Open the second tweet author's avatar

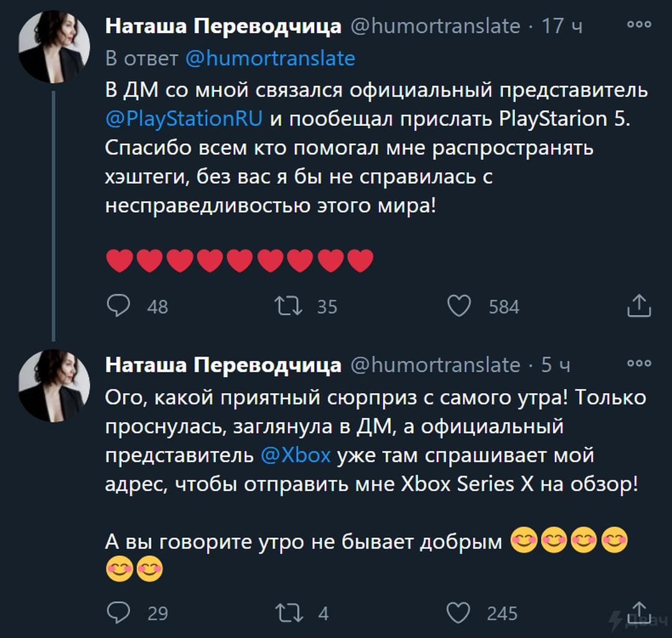[x=54, y=385]
